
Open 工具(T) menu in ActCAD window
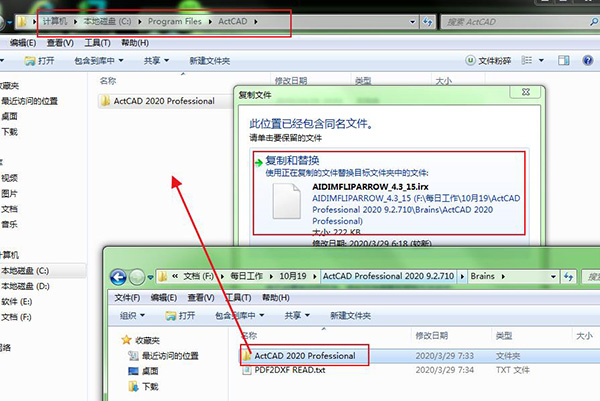pos(98,43)
